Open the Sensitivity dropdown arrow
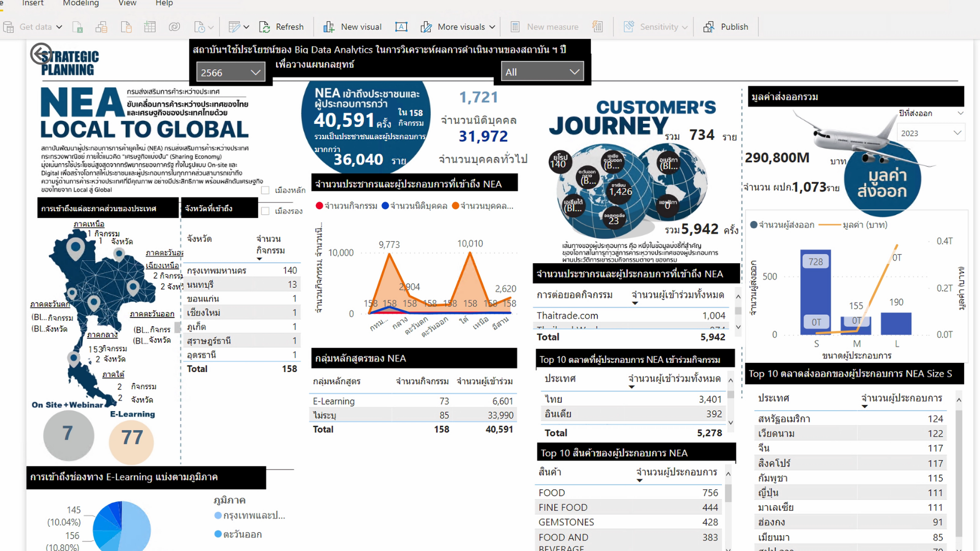The image size is (980, 551). click(x=684, y=27)
